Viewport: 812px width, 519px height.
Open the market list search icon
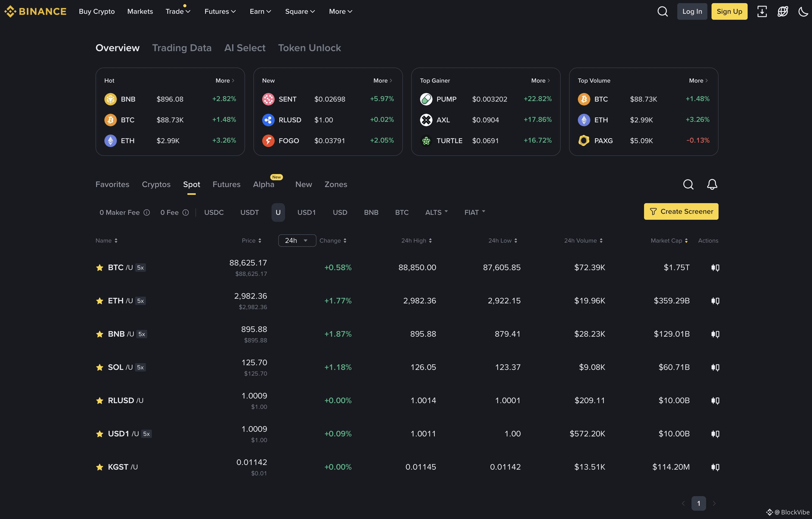688,184
